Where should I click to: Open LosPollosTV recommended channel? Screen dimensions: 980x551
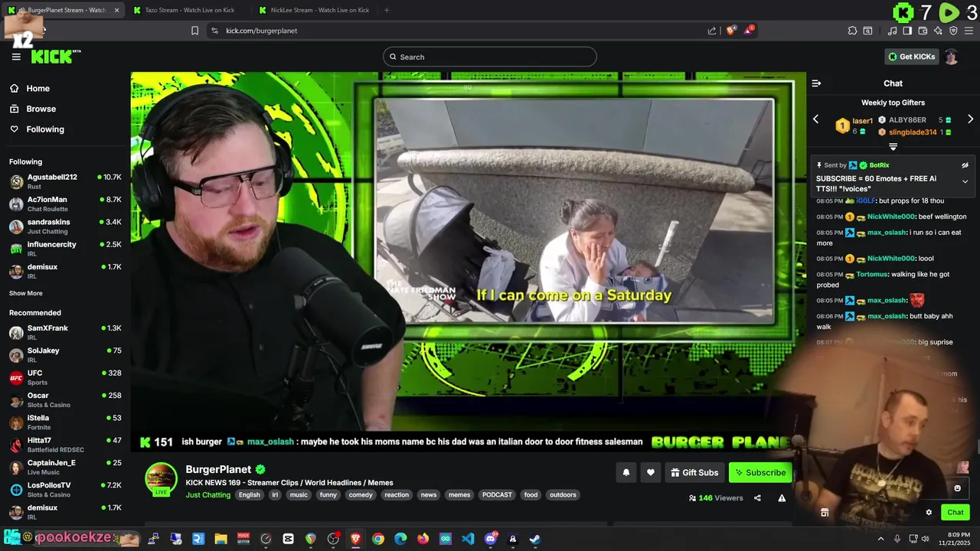coord(65,489)
